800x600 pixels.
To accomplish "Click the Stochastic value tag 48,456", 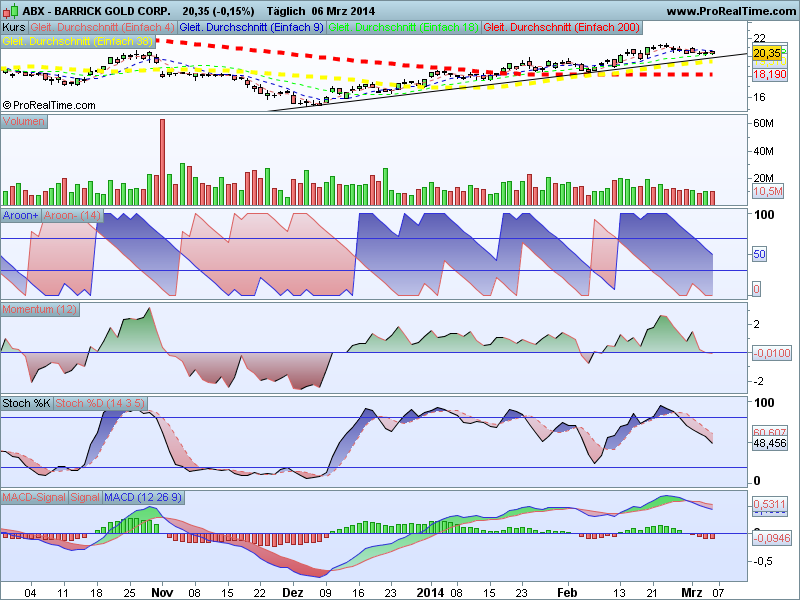I will (x=769, y=443).
